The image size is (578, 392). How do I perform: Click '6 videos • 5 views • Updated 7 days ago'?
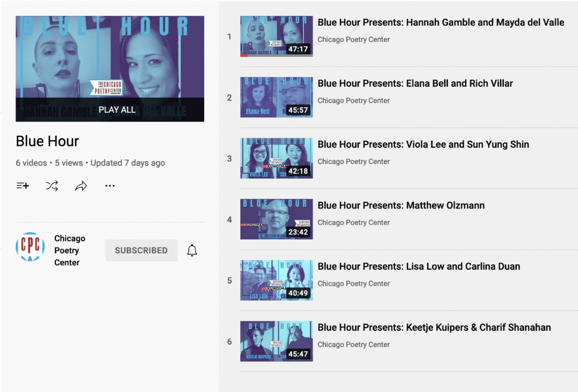(91, 163)
